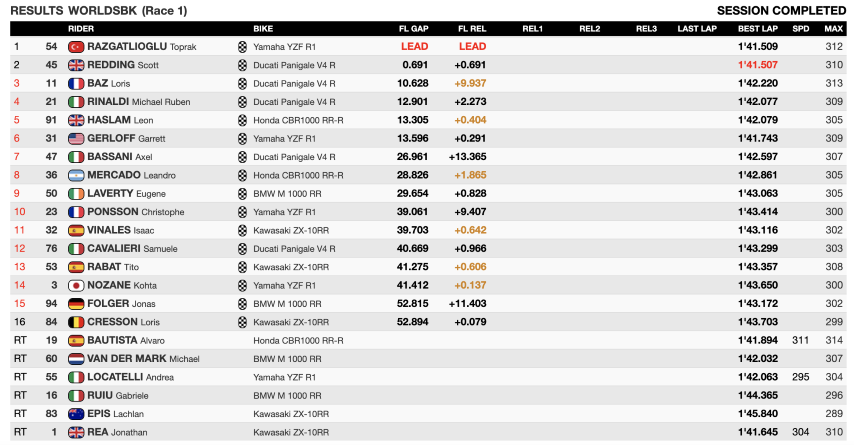Click the French flag beside BAZ
The height and width of the screenshot is (445, 854).
(76, 84)
